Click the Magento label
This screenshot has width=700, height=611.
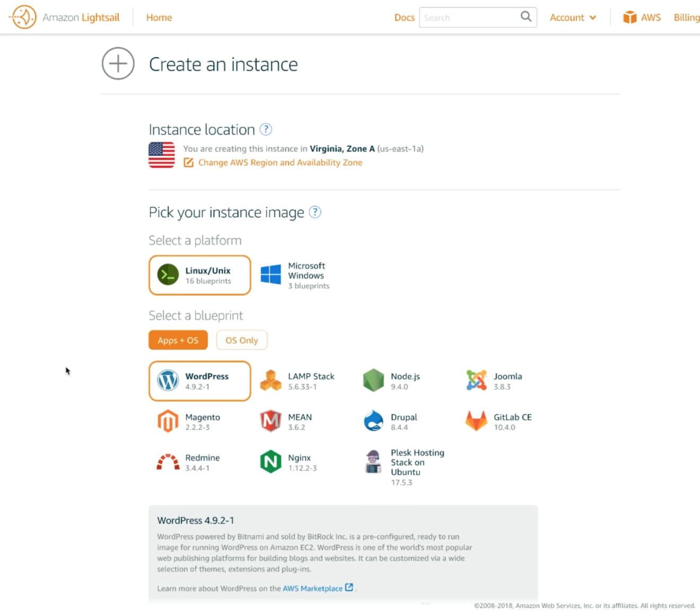click(x=203, y=417)
